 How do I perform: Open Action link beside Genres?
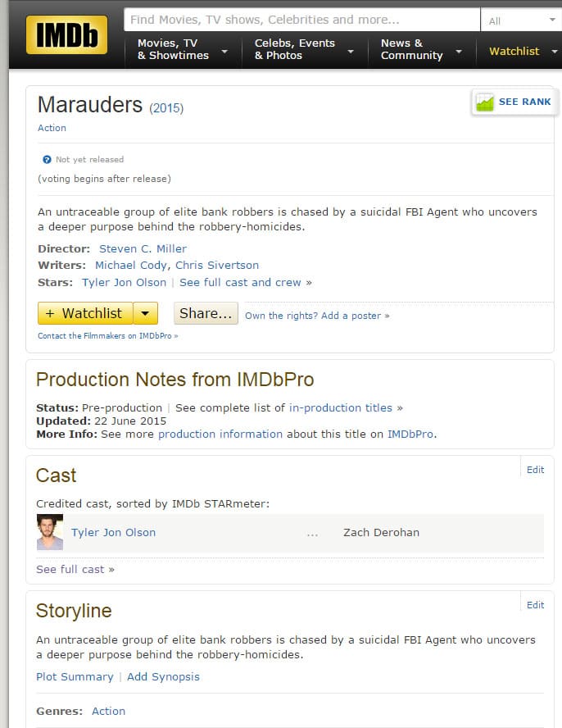pos(109,712)
